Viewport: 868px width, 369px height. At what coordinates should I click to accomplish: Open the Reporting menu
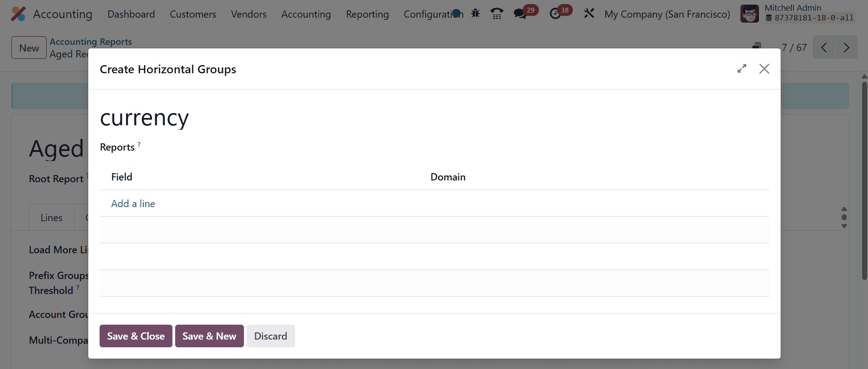coord(367,14)
